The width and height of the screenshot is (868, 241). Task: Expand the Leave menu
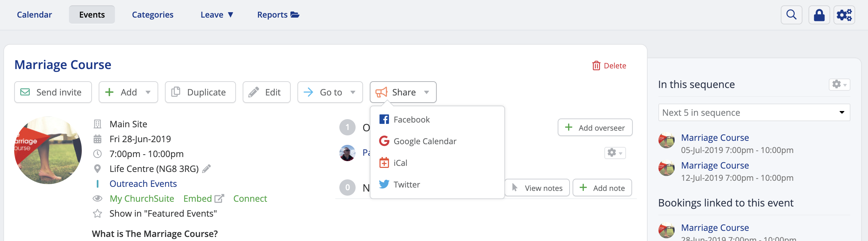(216, 15)
